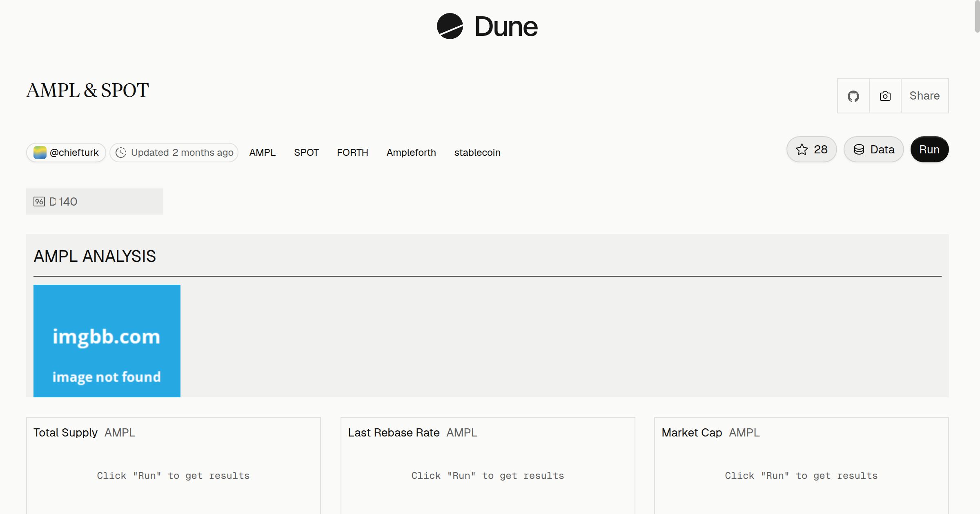The height and width of the screenshot is (514, 980).
Task: Click Updated 2 months ago badge
Action: (174, 153)
